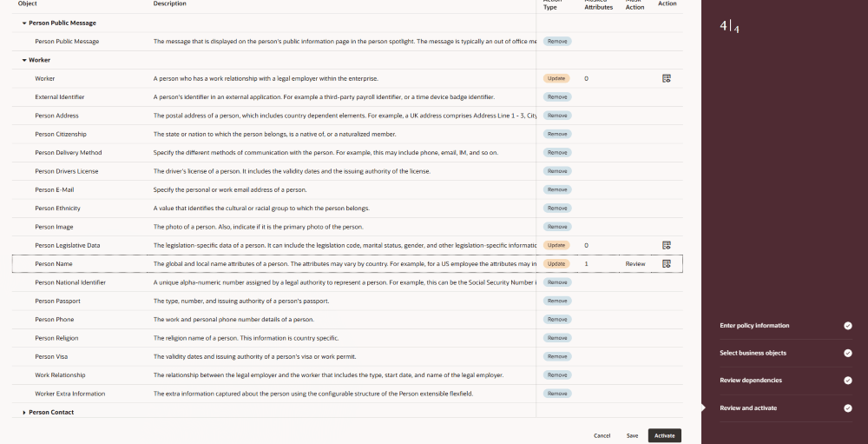Select the Person Delivery Method row

[347, 152]
